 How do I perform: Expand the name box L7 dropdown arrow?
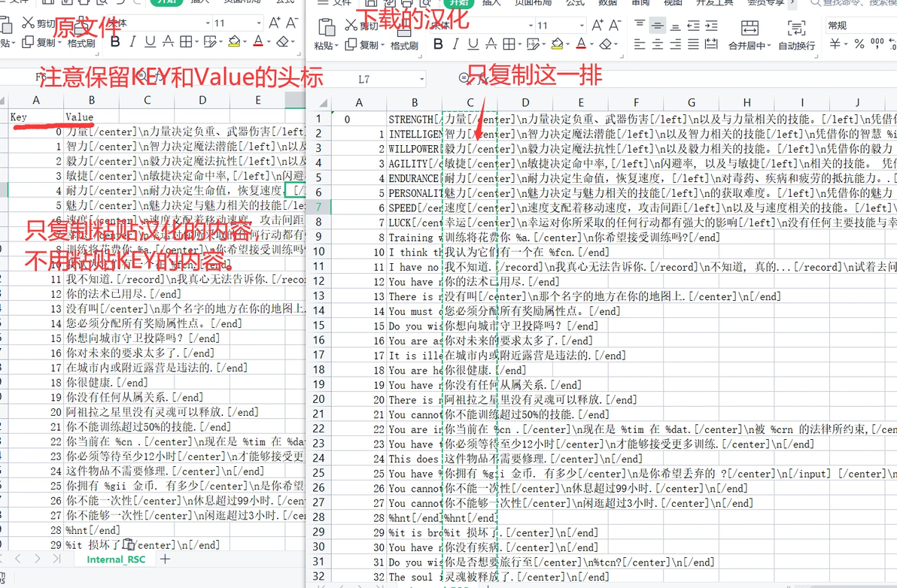pos(421,80)
